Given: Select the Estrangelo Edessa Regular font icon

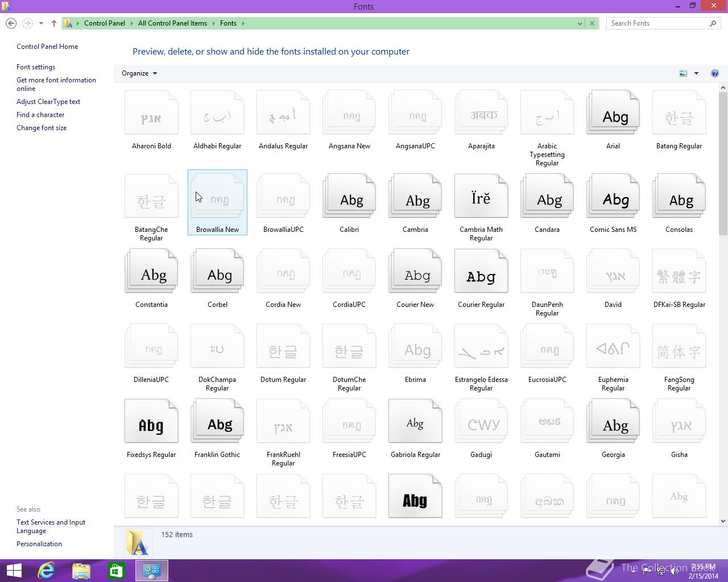Looking at the screenshot, I should [x=481, y=347].
